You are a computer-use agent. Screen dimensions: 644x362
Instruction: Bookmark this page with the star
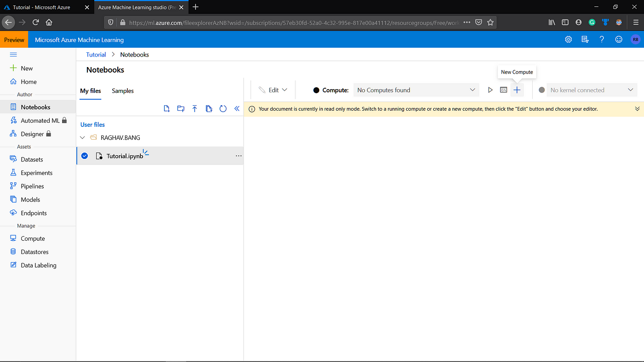tap(490, 22)
